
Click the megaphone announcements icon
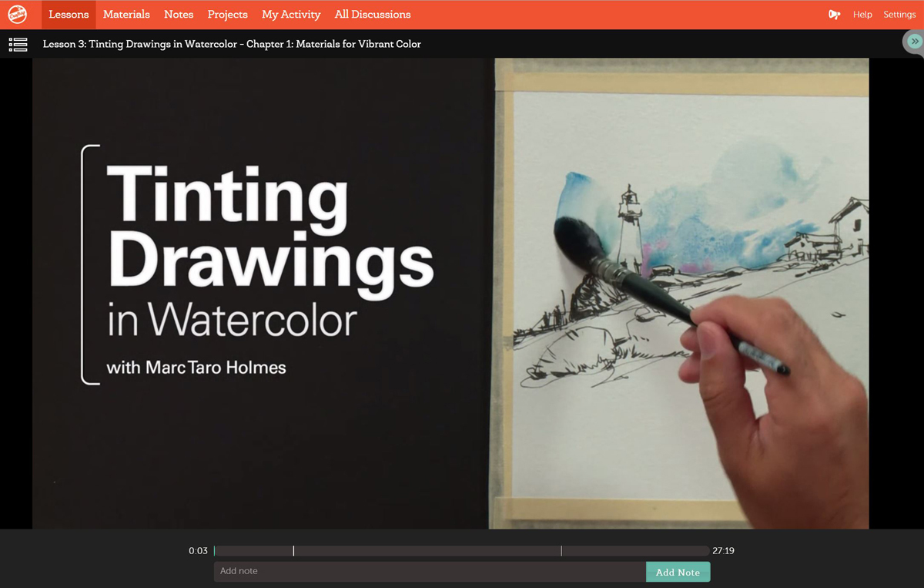(x=834, y=15)
